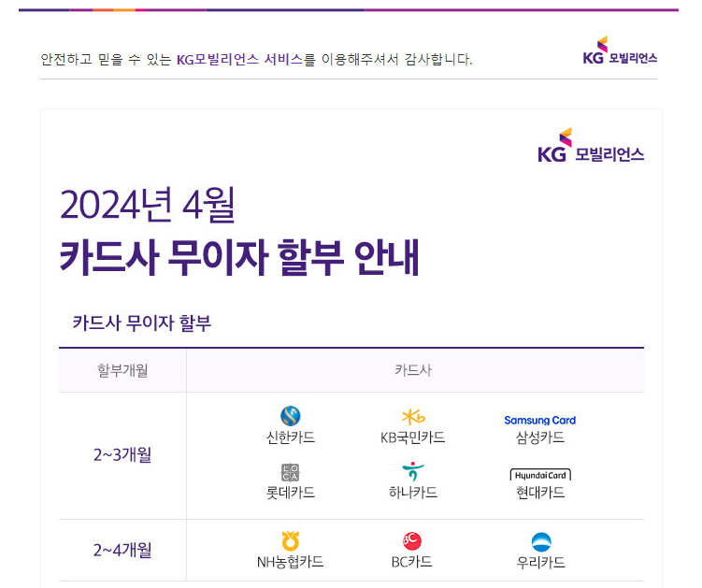Select the 신한카드 label
The height and width of the screenshot is (588, 702).
coord(291,437)
